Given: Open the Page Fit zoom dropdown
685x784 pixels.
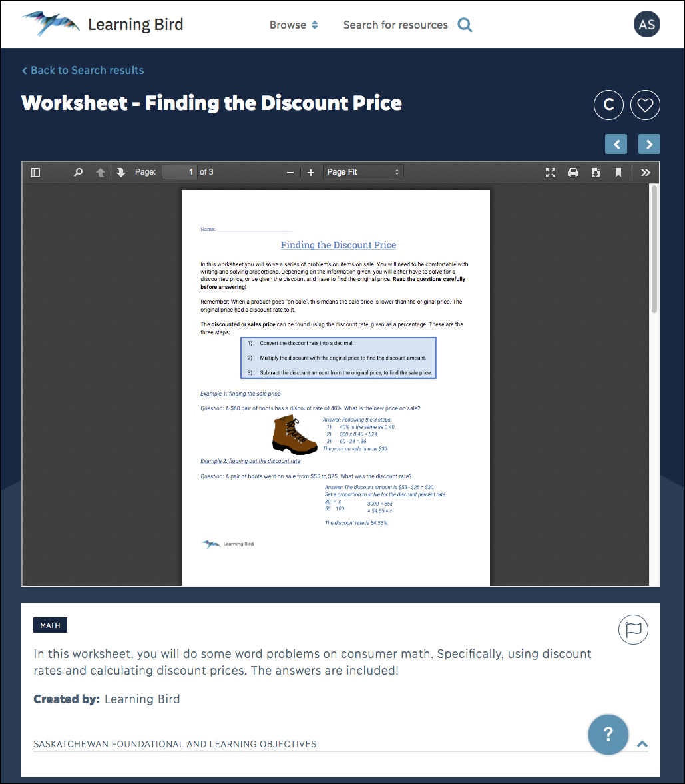Looking at the screenshot, I should pos(363,171).
